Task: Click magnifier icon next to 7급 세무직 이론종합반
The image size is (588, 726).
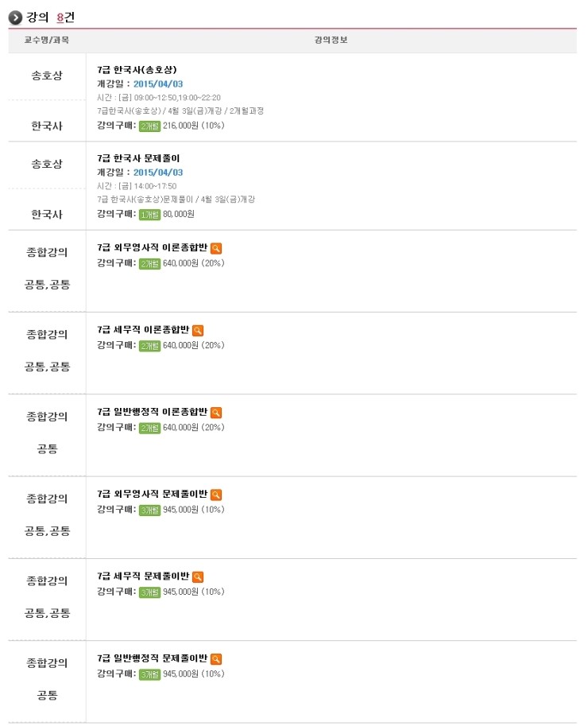Action: 198,331
